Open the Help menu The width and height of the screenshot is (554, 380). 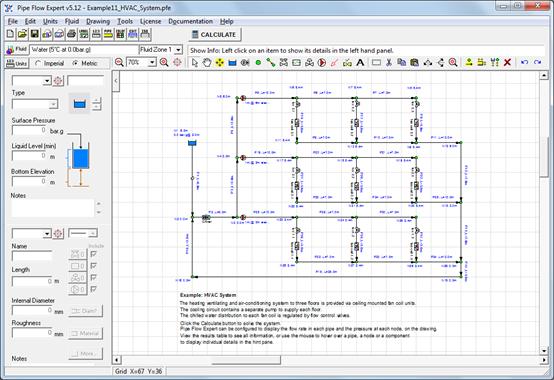click(x=226, y=21)
